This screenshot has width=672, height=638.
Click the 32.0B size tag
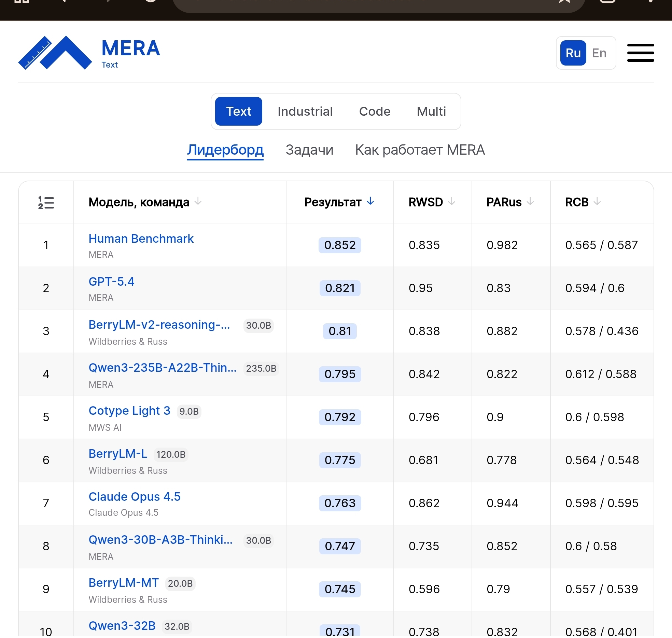(177, 627)
